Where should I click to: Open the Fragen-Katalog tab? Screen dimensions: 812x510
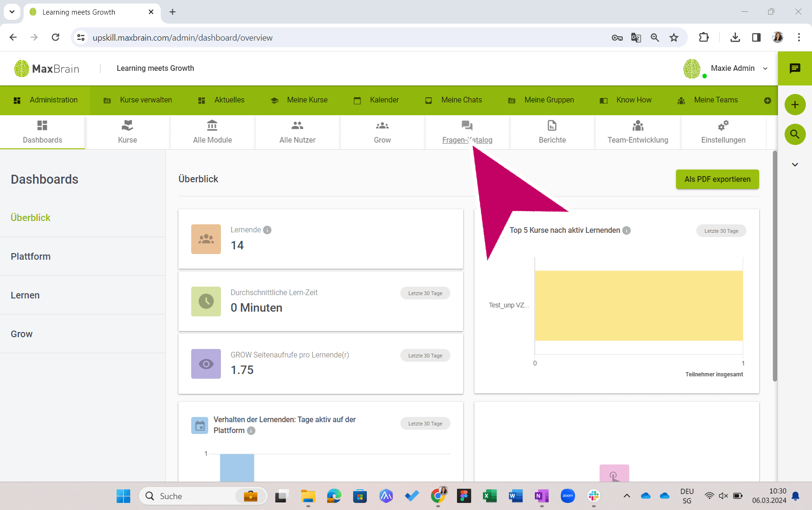(467, 132)
